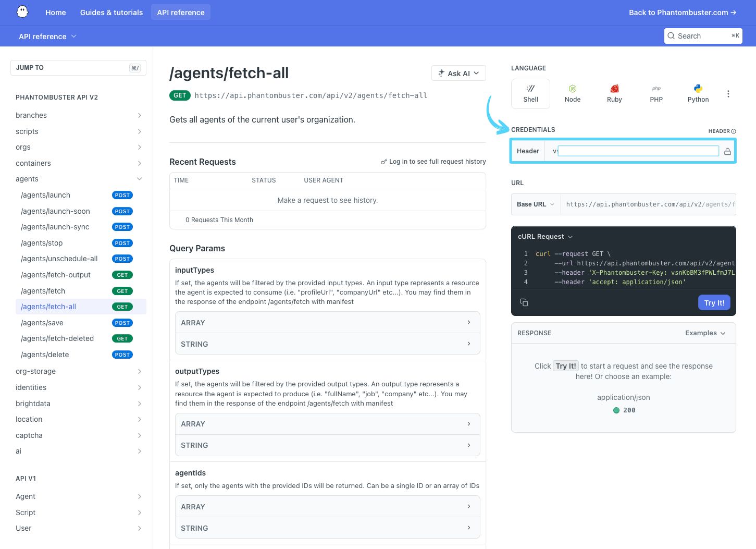This screenshot has width=756, height=549.
Task: Click the Search field in header
Action: [703, 36]
